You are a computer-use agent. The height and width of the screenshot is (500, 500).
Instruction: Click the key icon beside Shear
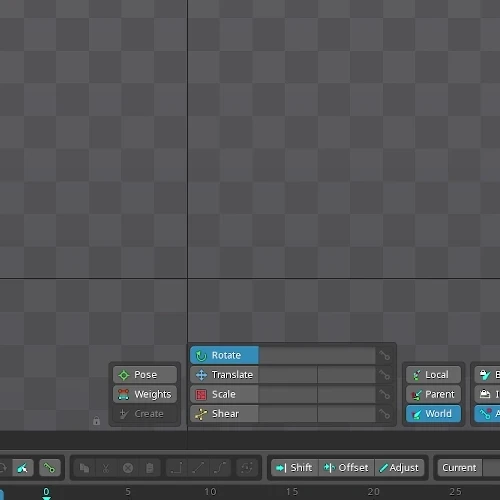tap(384, 414)
